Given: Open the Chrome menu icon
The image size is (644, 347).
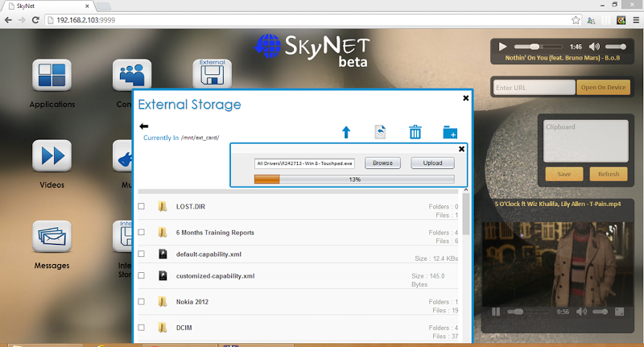Looking at the screenshot, I should coord(636,19).
